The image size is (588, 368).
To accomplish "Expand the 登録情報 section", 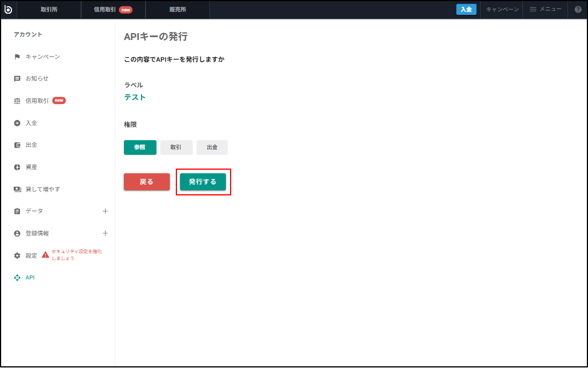I will pyautogui.click(x=105, y=233).
